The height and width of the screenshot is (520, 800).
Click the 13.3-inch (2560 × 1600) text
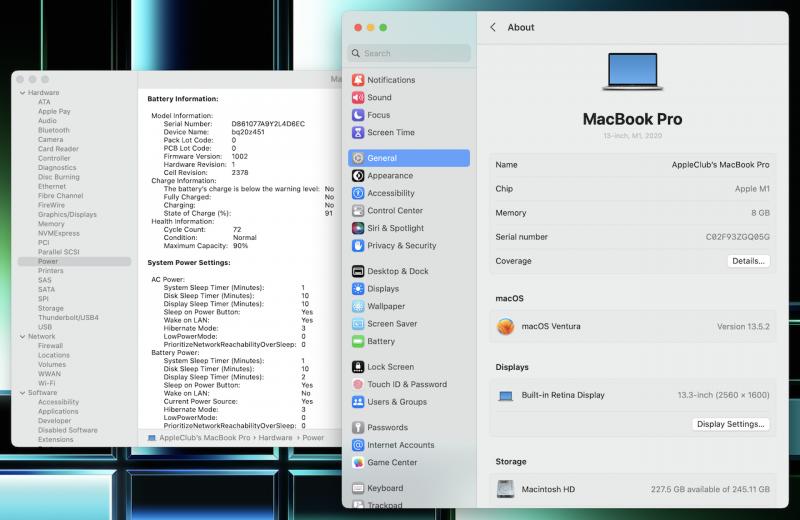pos(723,395)
